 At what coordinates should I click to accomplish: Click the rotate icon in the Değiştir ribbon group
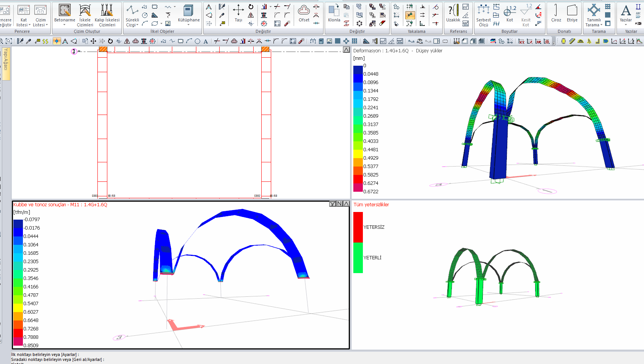click(251, 7)
